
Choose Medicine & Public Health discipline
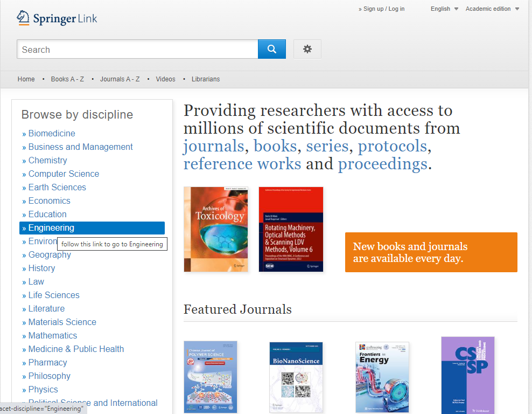coord(76,349)
